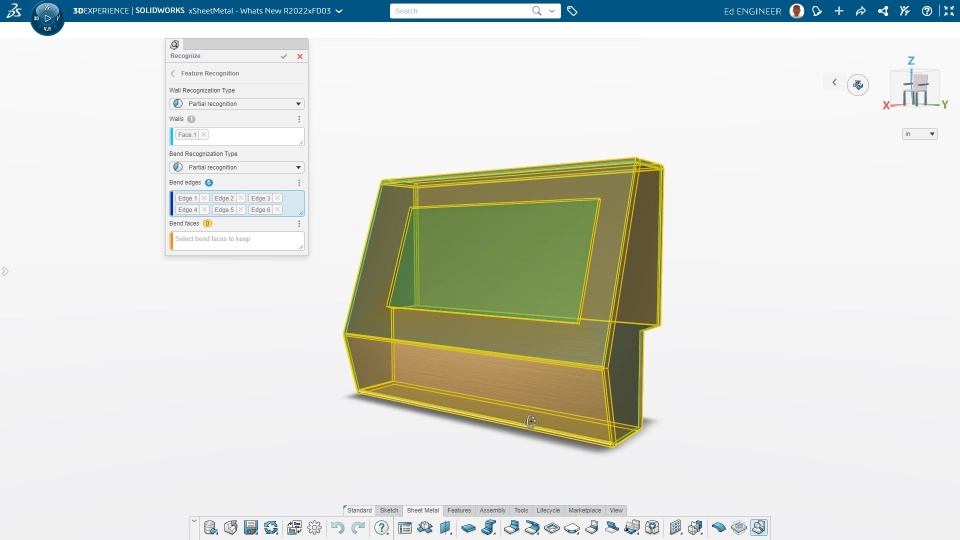Open Bend Recognition Type dropdown
Screen dimensions: 960x540
[237, 167]
